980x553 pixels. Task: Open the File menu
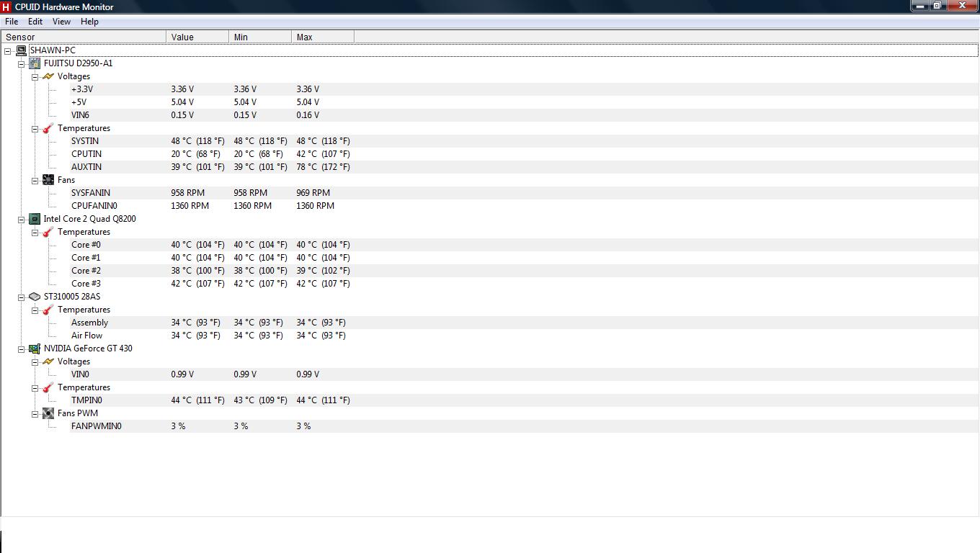pyautogui.click(x=12, y=22)
